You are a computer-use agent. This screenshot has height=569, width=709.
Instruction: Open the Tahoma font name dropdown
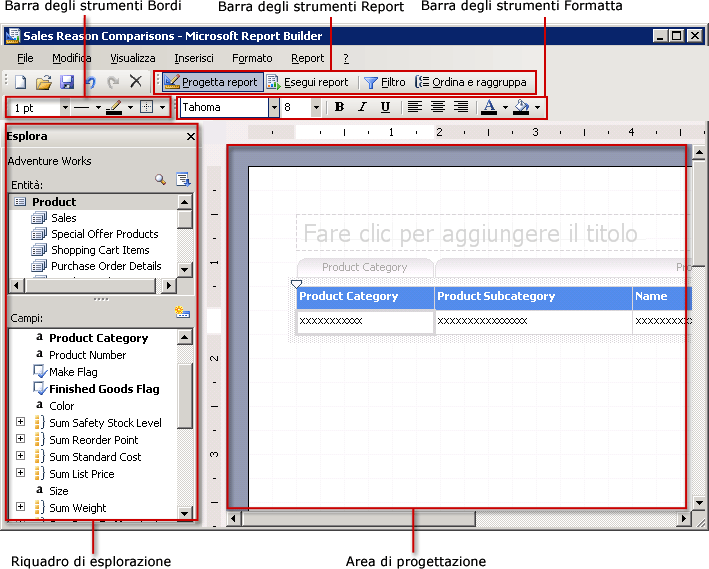click(x=274, y=107)
